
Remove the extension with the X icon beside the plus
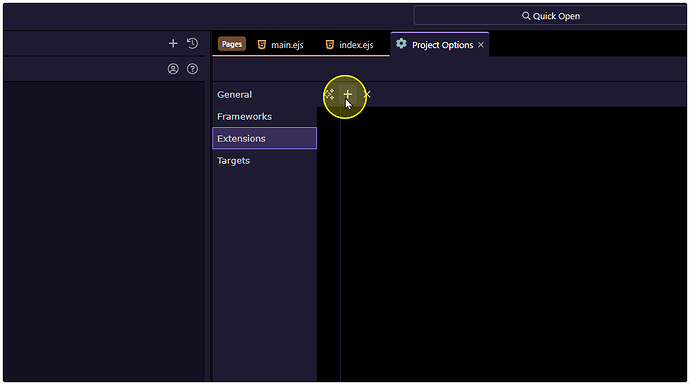(x=367, y=94)
